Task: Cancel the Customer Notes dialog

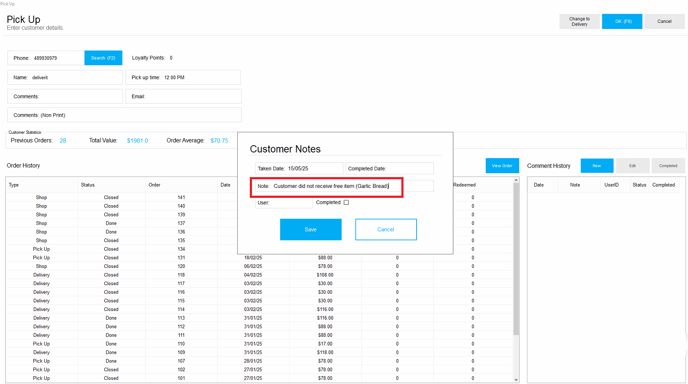Action: pos(386,230)
